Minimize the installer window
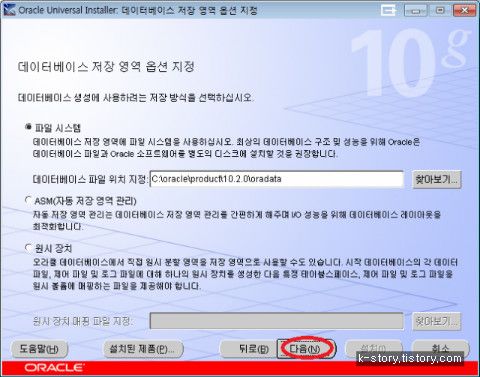Image resolution: width=480 pixels, height=377 pixels. 415,10
